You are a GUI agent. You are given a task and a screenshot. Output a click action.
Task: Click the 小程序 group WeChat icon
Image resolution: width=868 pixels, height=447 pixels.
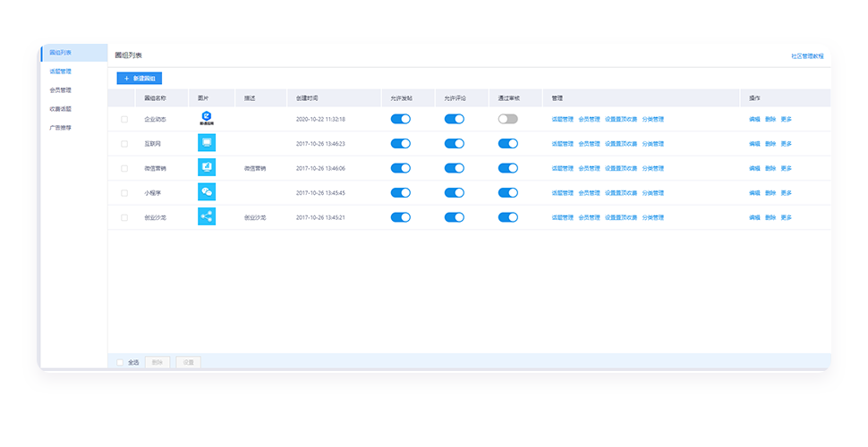pyautogui.click(x=207, y=192)
